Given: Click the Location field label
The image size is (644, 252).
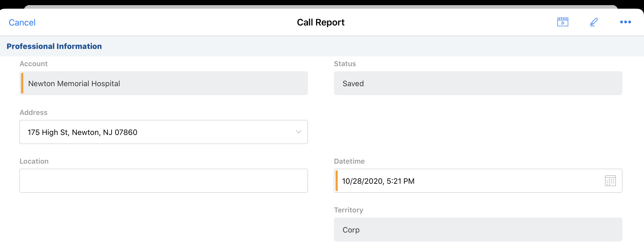Looking at the screenshot, I should point(34,161).
